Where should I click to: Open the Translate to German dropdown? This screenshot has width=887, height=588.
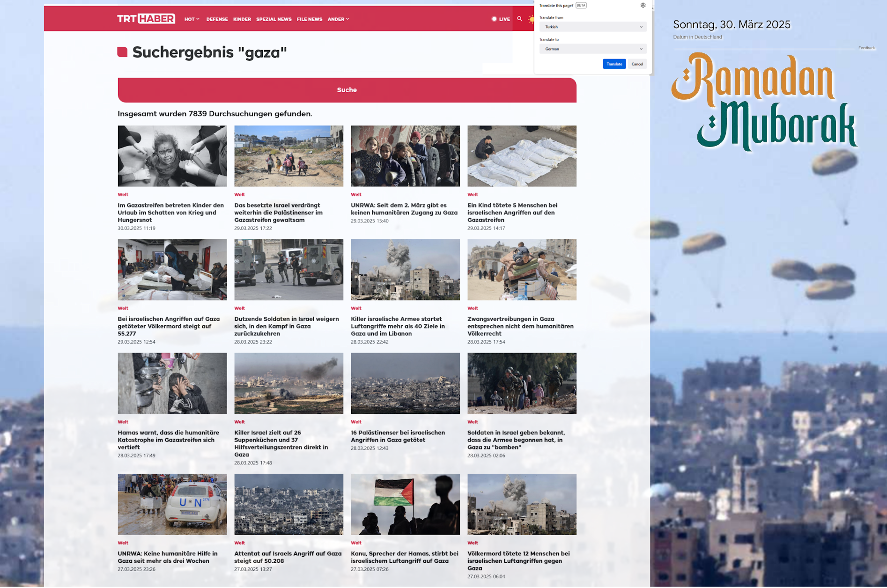pyautogui.click(x=593, y=49)
